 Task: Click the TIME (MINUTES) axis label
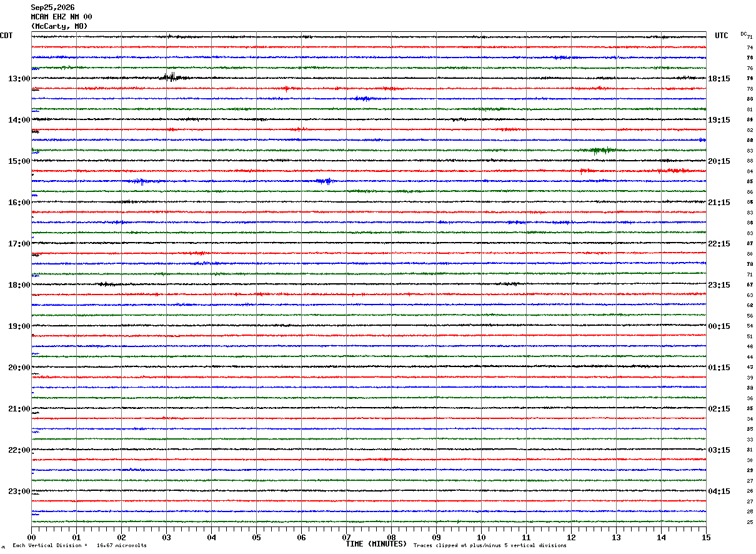(x=376, y=544)
